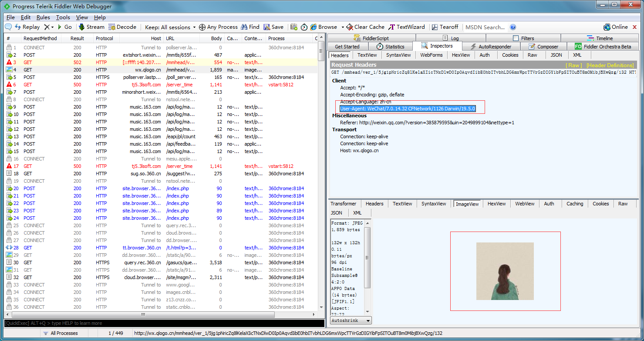
Task: Click the Go resume button
Action: 64,27
